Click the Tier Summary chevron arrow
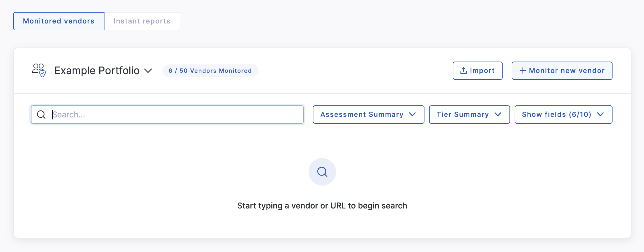This screenshot has height=252, width=644. click(498, 114)
